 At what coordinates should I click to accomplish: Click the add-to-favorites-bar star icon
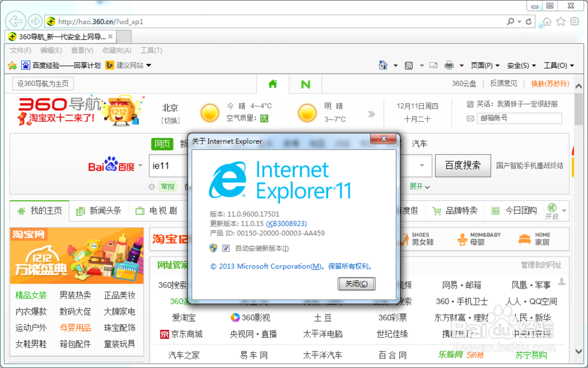[12, 65]
